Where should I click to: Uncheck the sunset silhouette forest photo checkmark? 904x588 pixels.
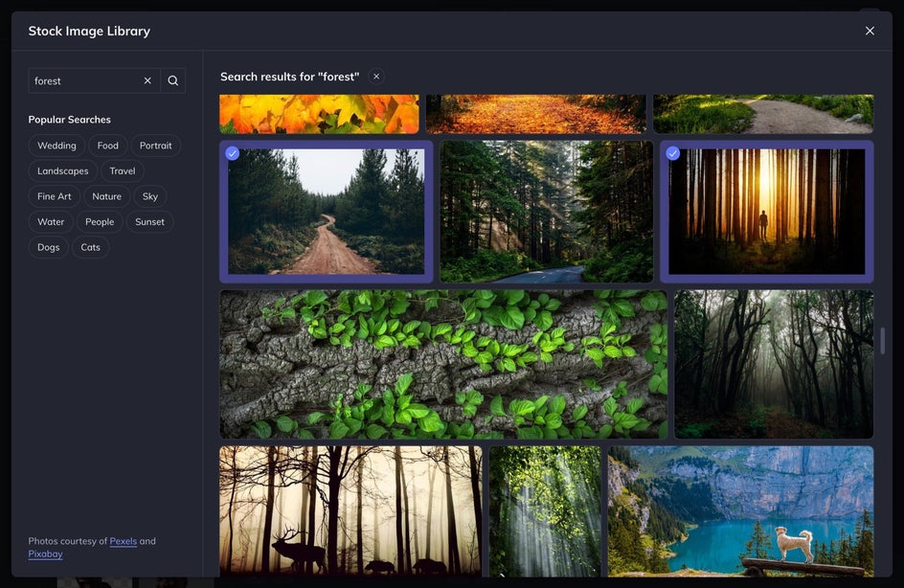673,153
